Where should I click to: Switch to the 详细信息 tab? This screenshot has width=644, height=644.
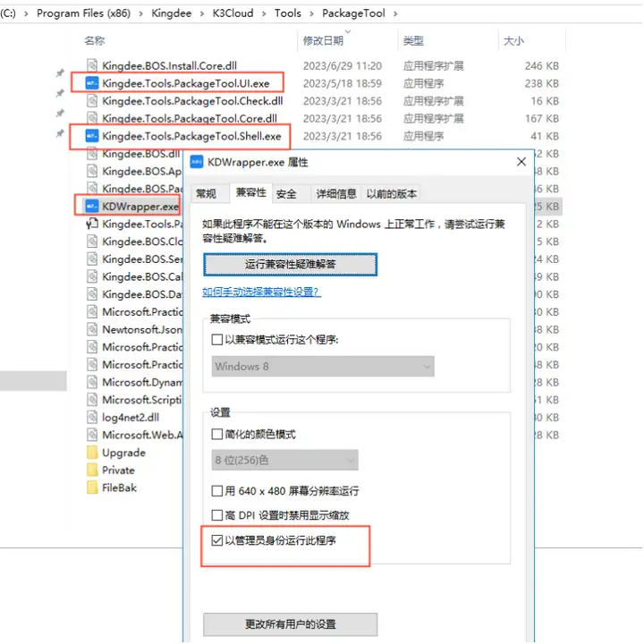[336, 193]
